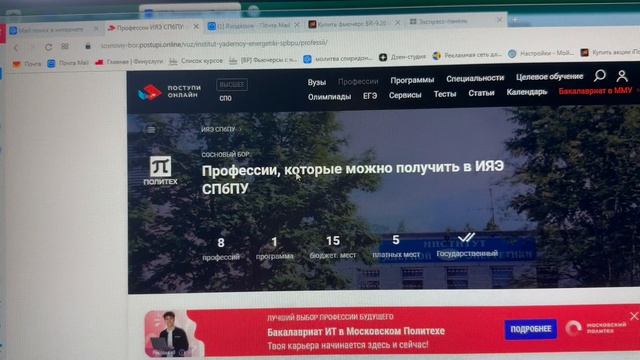
Task: Select the СПО education level toggle
Action: 225,98
